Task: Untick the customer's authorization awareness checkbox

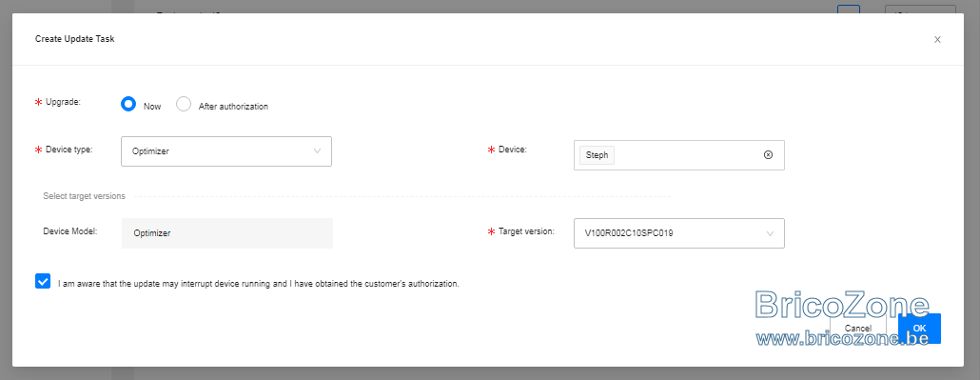Action: [43, 282]
